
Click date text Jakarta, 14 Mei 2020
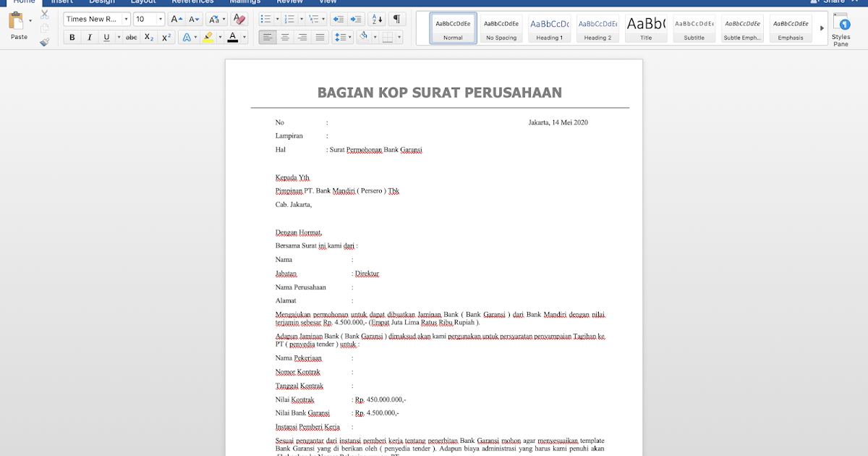pos(558,122)
